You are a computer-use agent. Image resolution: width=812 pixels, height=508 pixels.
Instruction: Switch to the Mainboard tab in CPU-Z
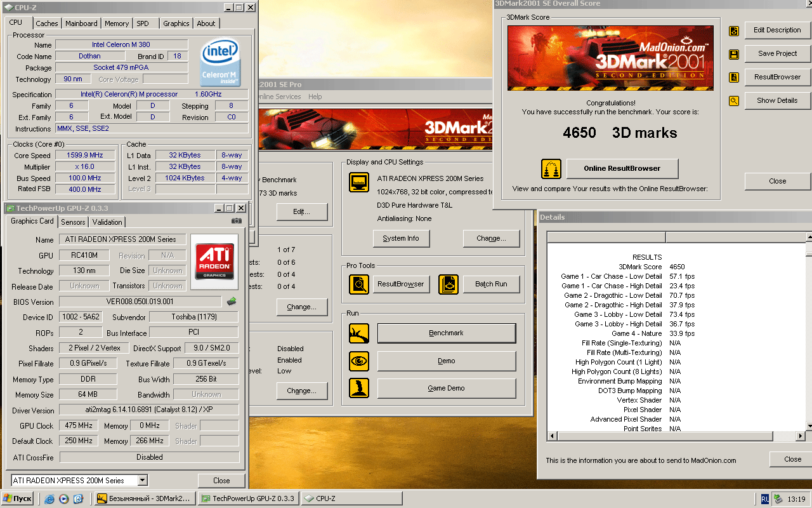pyautogui.click(x=82, y=23)
